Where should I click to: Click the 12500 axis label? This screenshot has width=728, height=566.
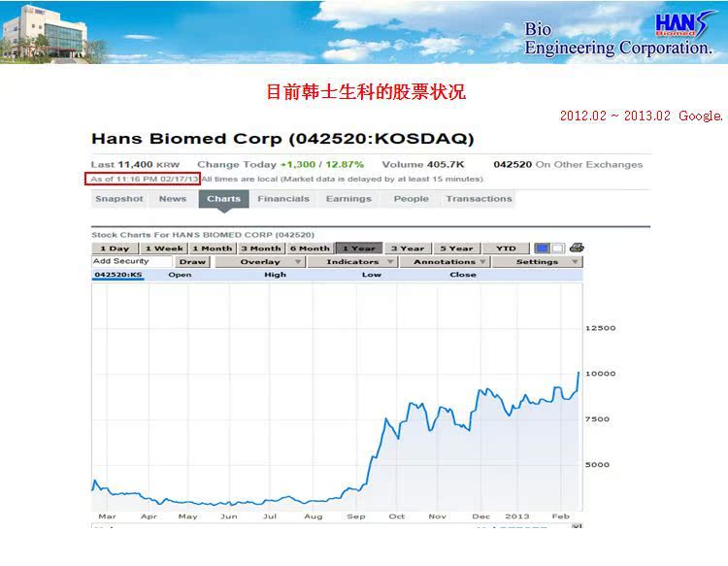coord(600,328)
